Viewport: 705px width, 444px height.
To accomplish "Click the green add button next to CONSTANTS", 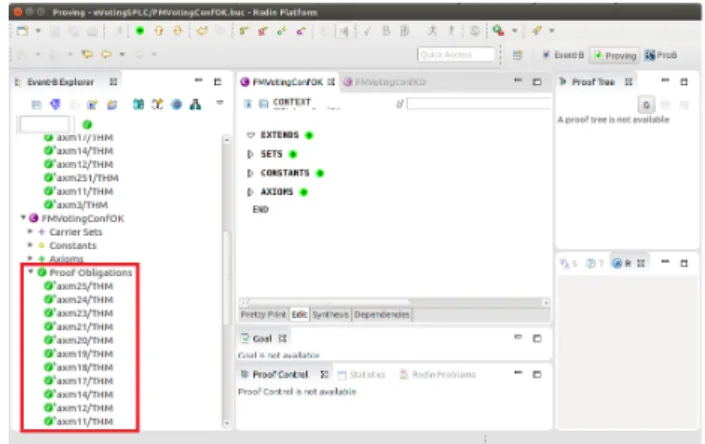I will pyautogui.click(x=320, y=173).
